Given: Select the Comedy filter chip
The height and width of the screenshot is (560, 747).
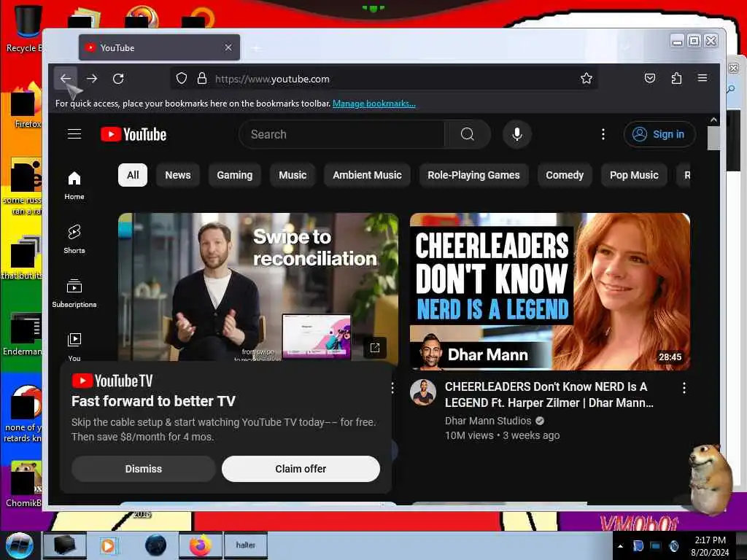Looking at the screenshot, I should click(x=565, y=175).
